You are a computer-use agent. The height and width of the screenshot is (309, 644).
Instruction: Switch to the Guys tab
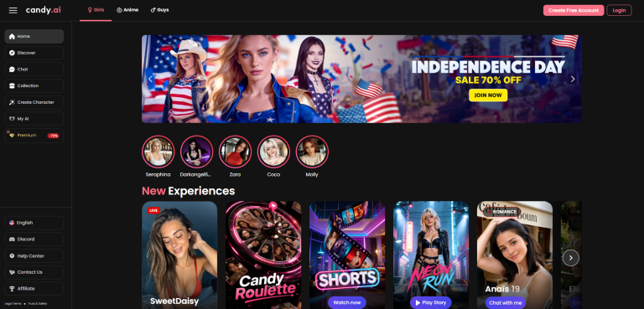click(x=160, y=10)
